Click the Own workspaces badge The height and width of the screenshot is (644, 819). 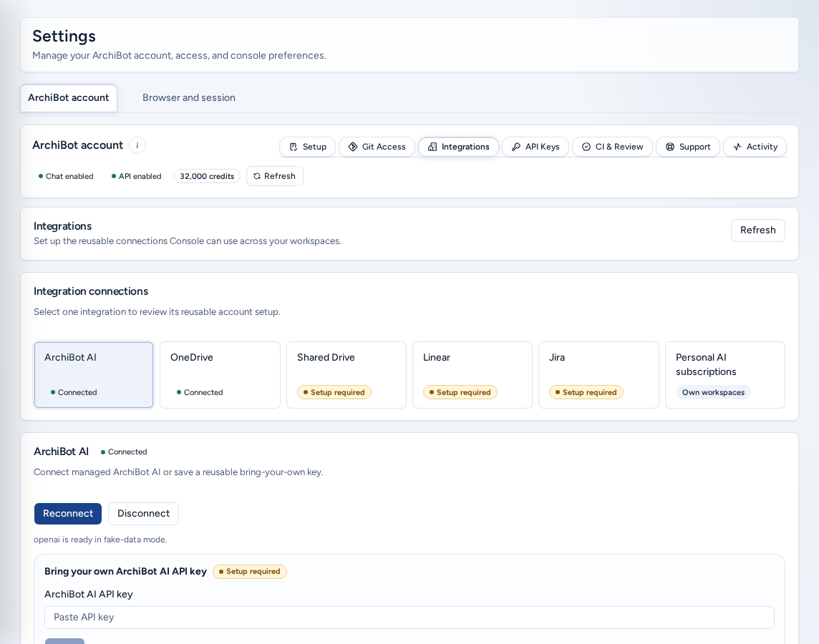click(x=714, y=392)
